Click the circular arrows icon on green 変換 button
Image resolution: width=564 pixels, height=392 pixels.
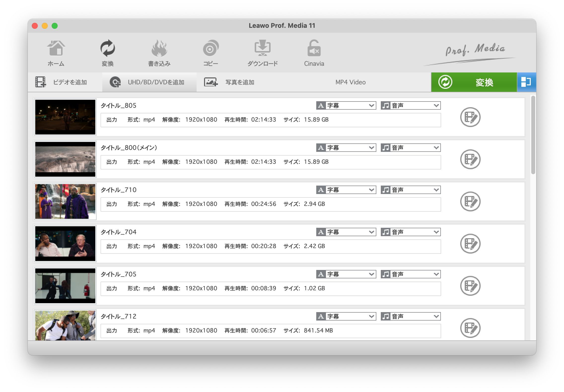[x=445, y=82]
